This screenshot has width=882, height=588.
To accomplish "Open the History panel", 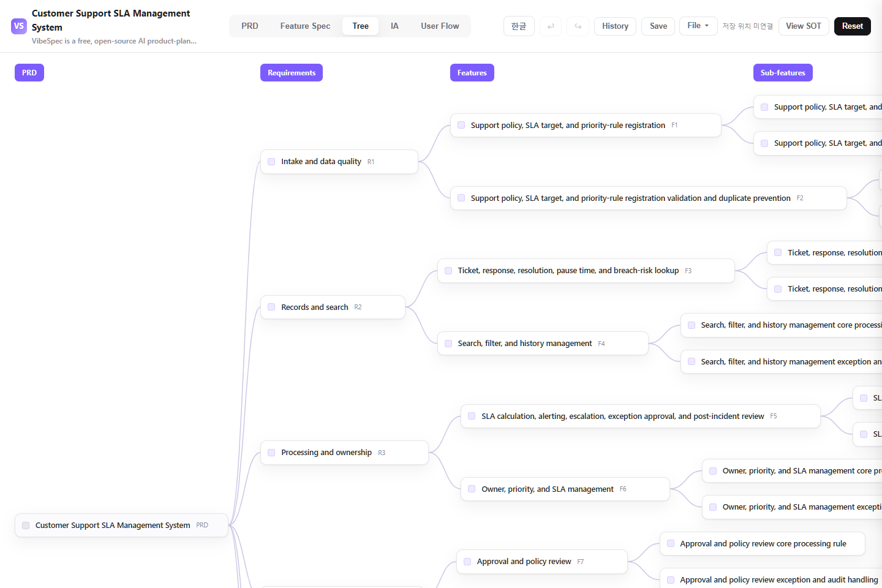I will tap(615, 26).
